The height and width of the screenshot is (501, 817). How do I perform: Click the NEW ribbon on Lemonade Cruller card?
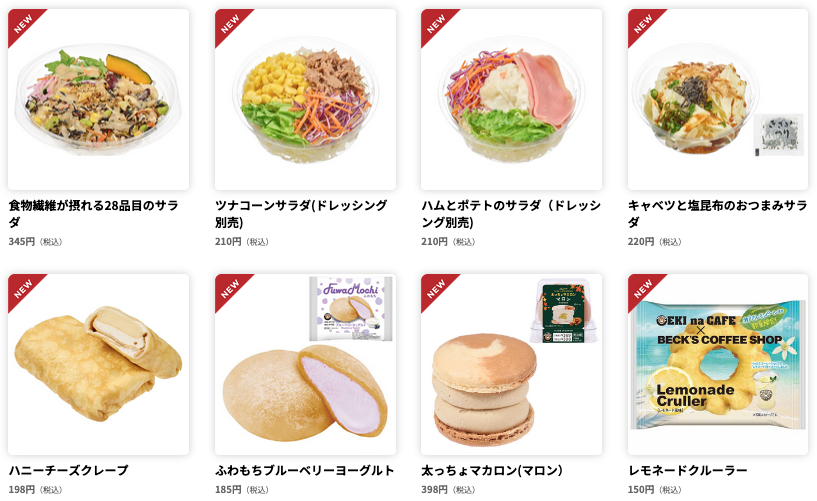tap(643, 289)
